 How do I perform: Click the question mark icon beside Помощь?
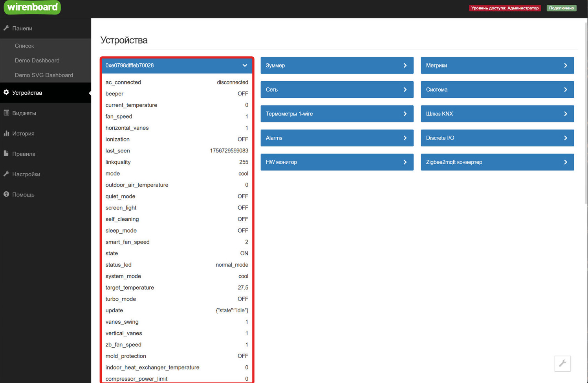pyautogui.click(x=6, y=194)
